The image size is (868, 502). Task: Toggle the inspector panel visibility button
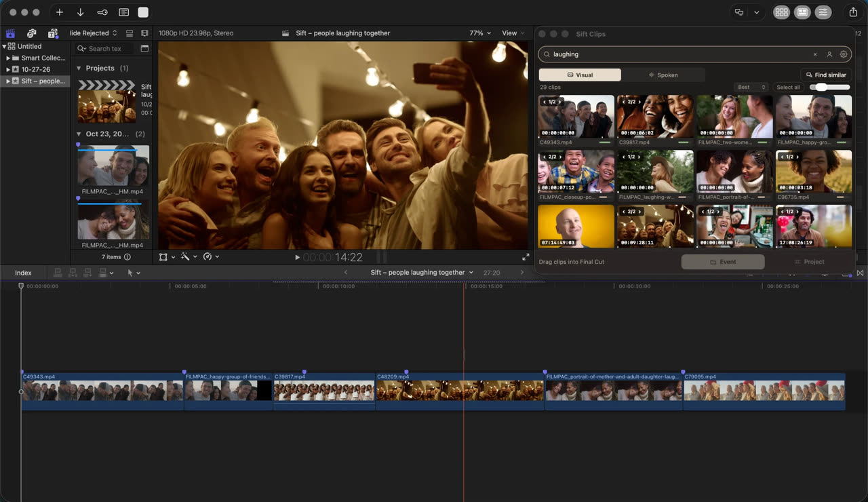(x=823, y=12)
